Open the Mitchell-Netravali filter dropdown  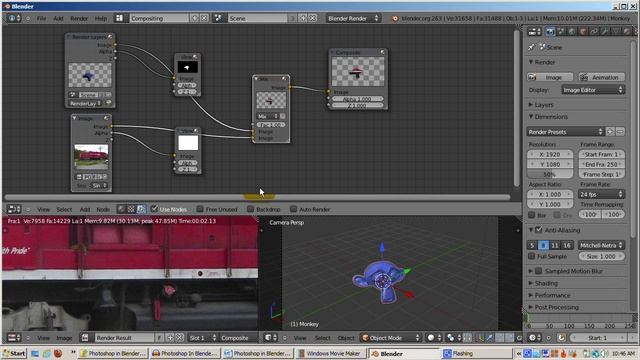(x=601, y=245)
